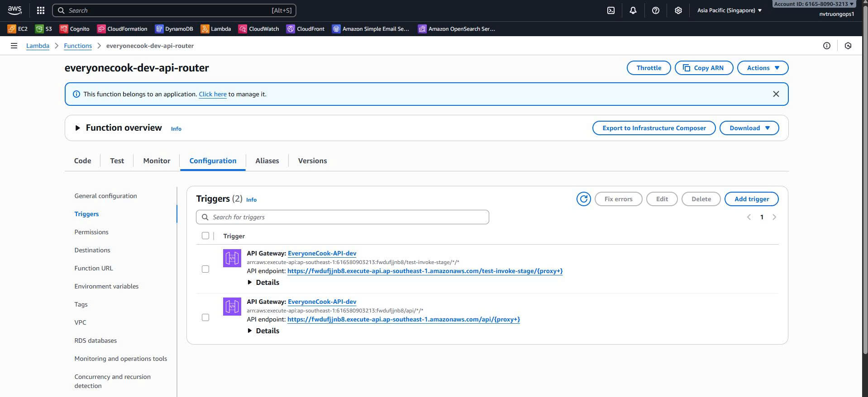Open the help question mark icon

coord(655,10)
